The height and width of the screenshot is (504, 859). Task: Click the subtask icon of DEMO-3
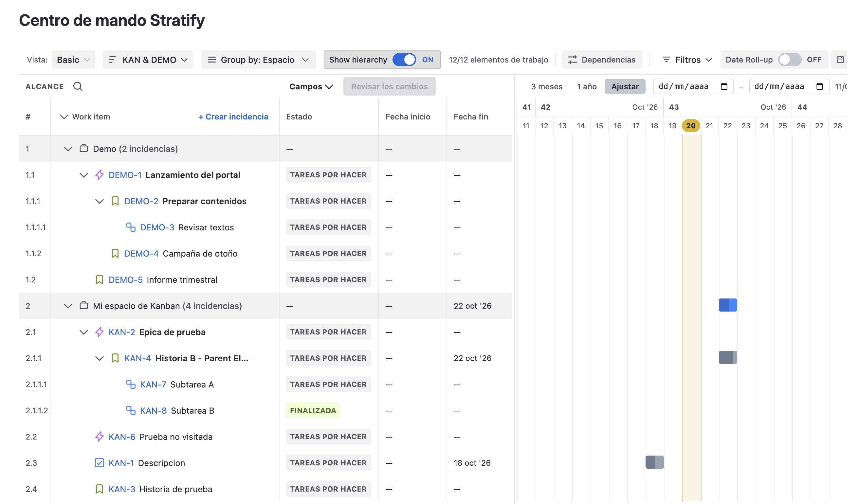pyautogui.click(x=131, y=227)
